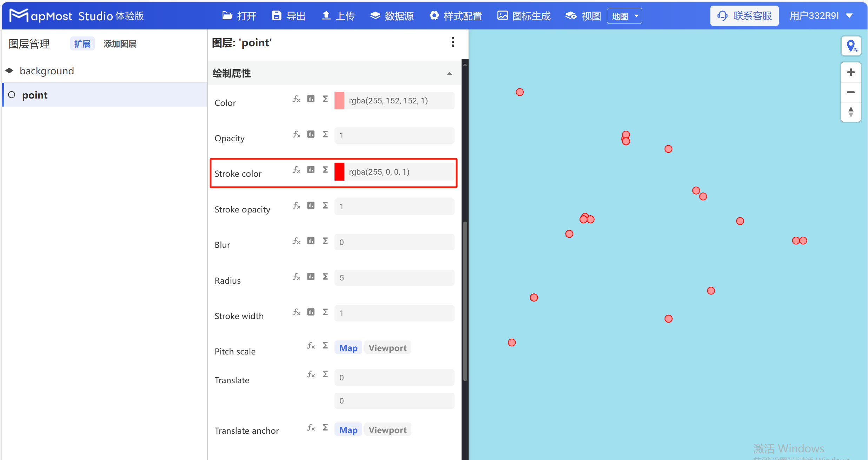
Task: Switch Translate anchor to Viewport
Action: pos(387,429)
